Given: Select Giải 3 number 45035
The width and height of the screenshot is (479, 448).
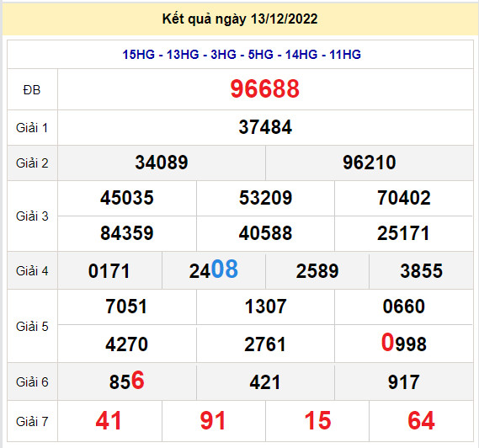Looking at the screenshot, I should 127,198.
